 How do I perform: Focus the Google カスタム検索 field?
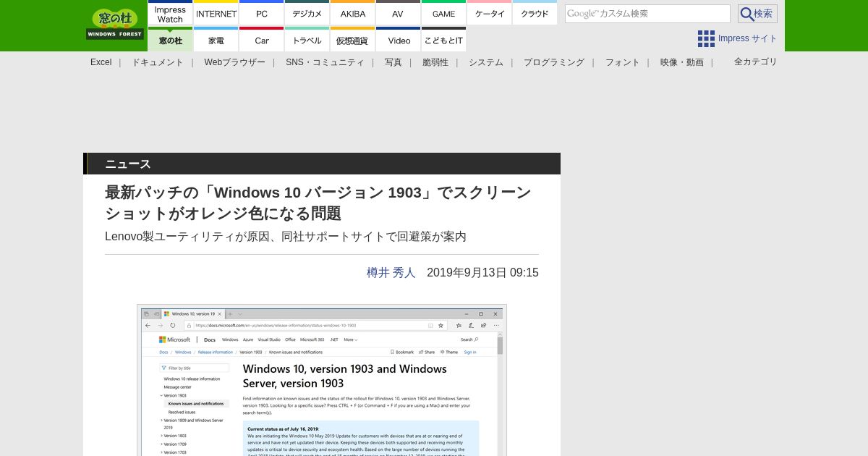point(647,14)
